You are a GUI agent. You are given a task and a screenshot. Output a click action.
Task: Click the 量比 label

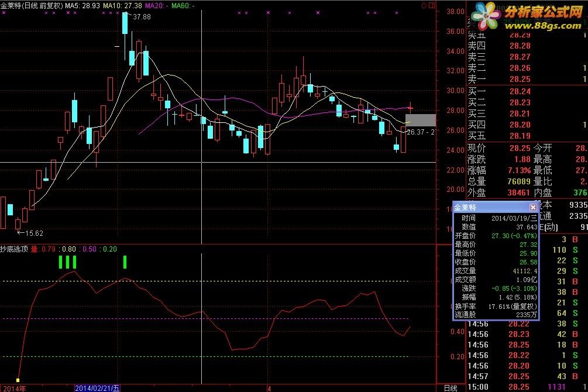(x=542, y=181)
